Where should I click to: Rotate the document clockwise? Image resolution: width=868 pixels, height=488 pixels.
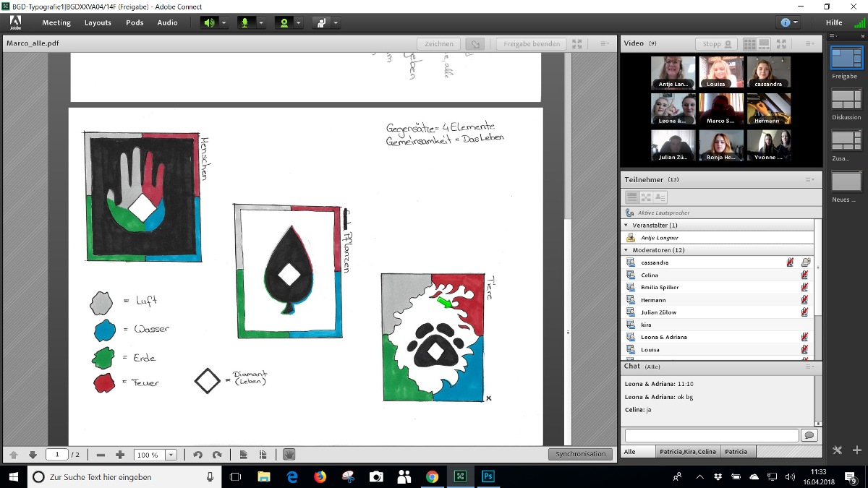coord(217,455)
